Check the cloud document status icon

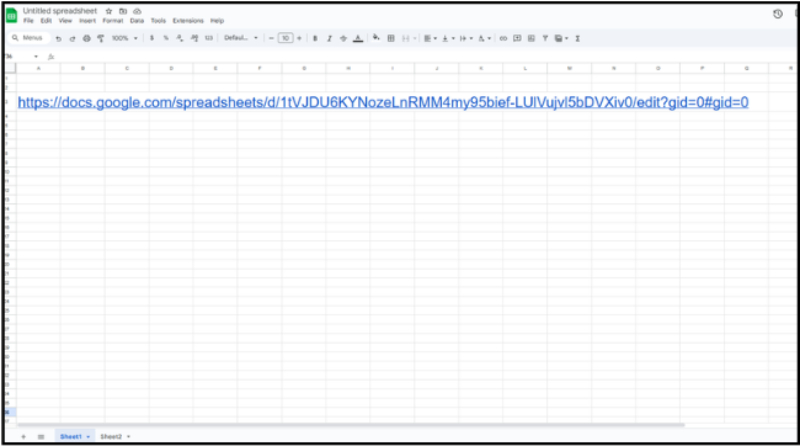click(x=137, y=11)
